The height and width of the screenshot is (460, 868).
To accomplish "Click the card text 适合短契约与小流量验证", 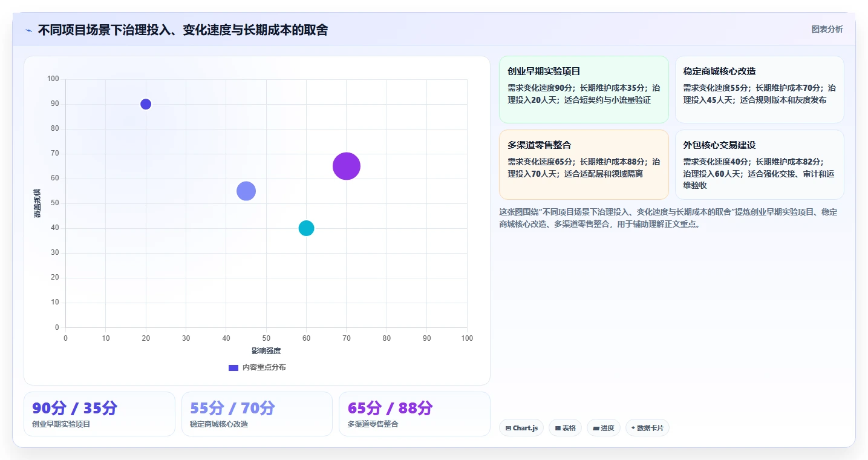I will pos(607,100).
